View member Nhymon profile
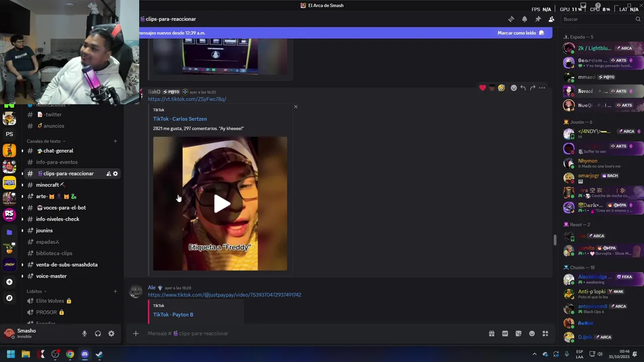 click(603, 163)
